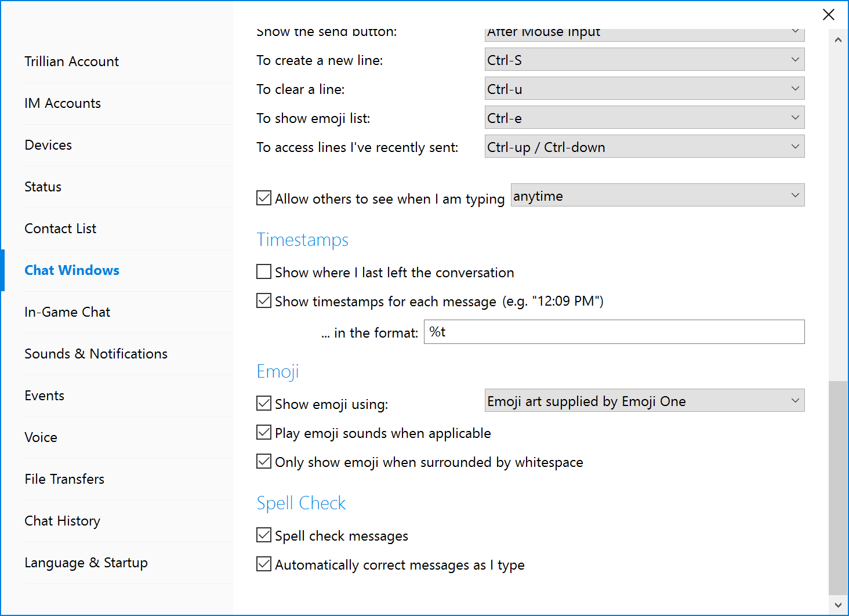
Task: Close the settings window
Action: coord(829,15)
